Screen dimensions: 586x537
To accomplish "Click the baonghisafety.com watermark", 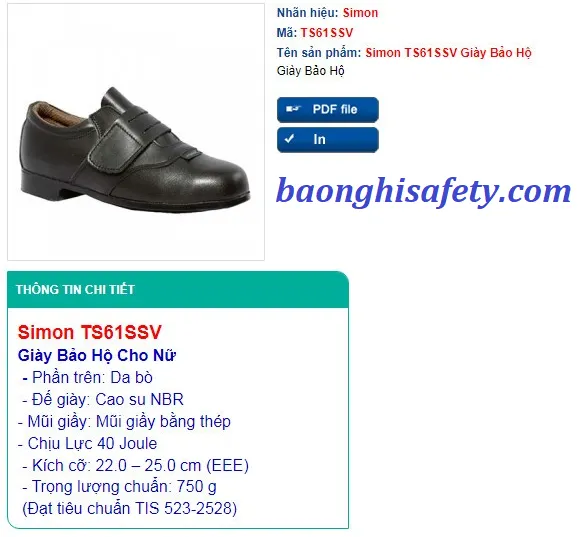I will [x=423, y=191].
